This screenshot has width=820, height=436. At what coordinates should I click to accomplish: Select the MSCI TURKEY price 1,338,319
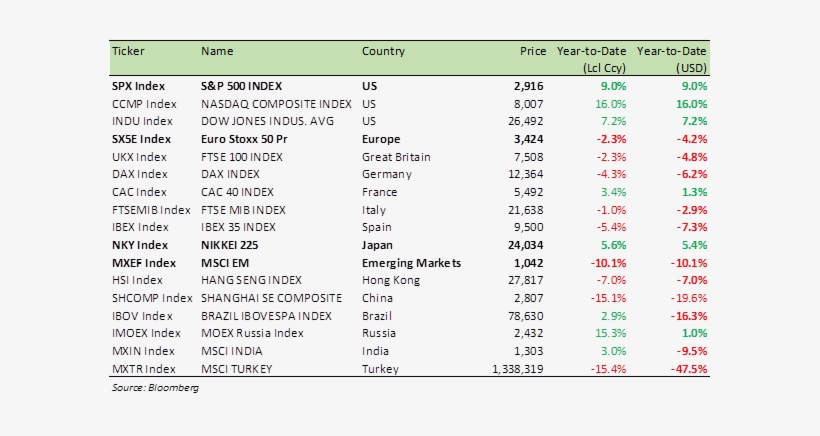pos(518,369)
